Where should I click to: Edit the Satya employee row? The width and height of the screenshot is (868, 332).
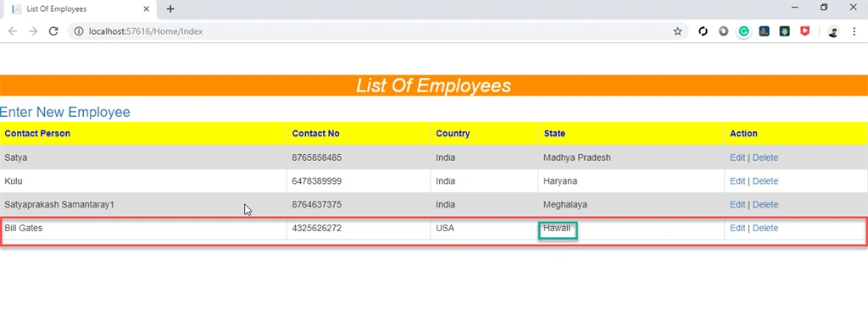(737, 158)
